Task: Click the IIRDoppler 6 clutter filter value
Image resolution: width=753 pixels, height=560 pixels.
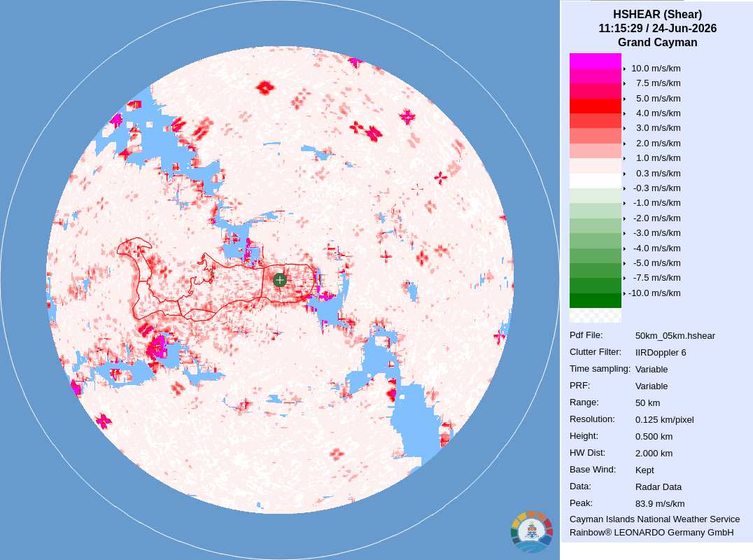Action: point(661,353)
